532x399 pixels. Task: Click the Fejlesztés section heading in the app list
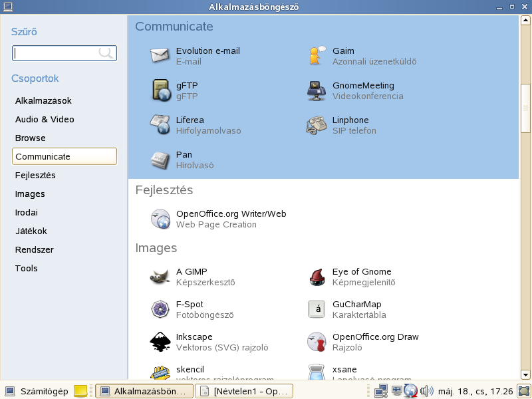point(164,190)
